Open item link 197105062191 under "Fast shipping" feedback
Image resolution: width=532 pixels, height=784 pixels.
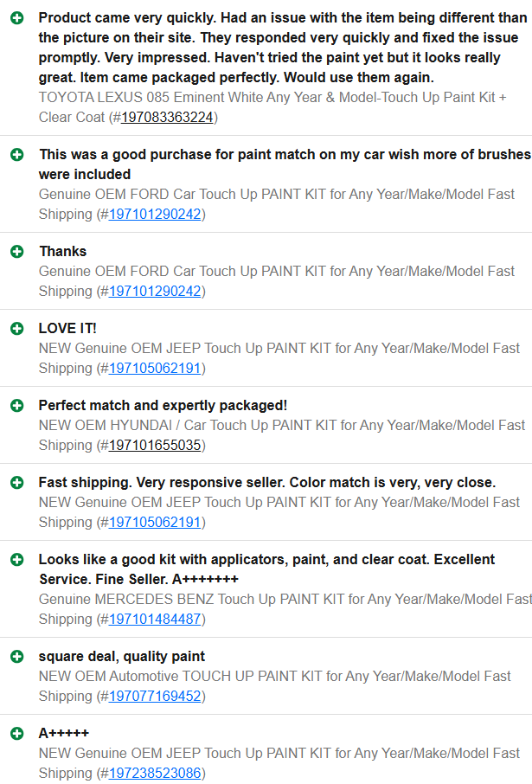pos(155,523)
